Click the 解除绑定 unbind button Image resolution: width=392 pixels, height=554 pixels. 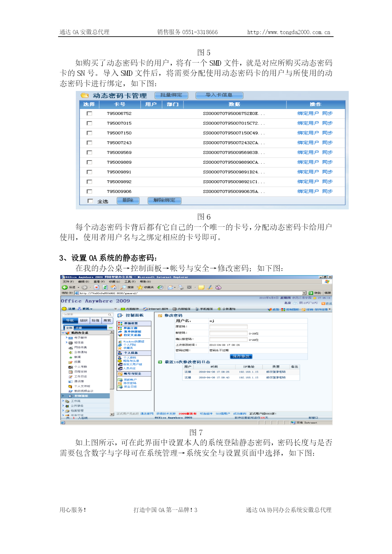click(164, 200)
